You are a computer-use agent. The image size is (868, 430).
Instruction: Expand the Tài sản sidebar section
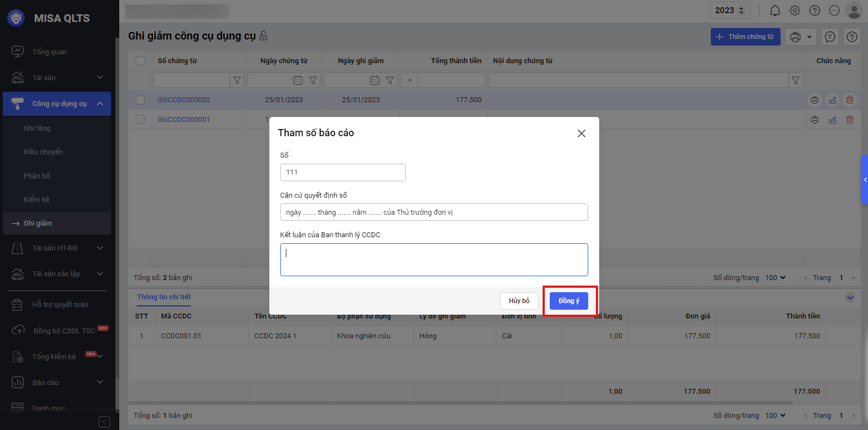[99, 77]
